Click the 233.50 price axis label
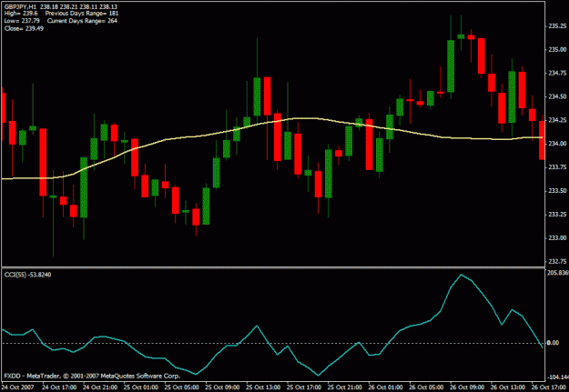 pyautogui.click(x=557, y=191)
